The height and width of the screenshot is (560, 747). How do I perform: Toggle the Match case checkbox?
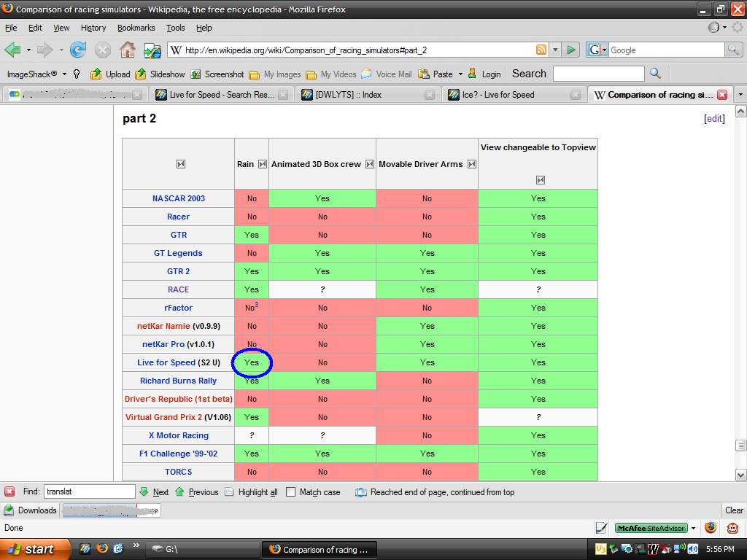[x=290, y=492]
